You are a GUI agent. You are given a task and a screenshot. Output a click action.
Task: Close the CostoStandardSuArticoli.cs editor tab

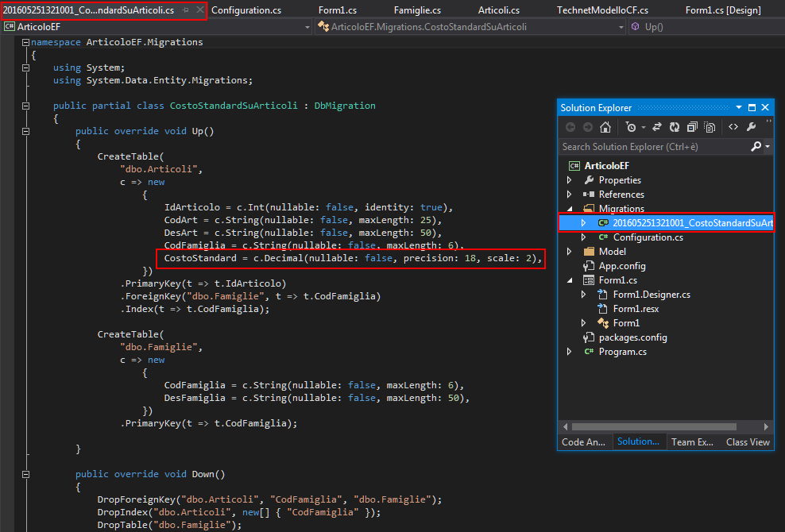[x=199, y=10]
